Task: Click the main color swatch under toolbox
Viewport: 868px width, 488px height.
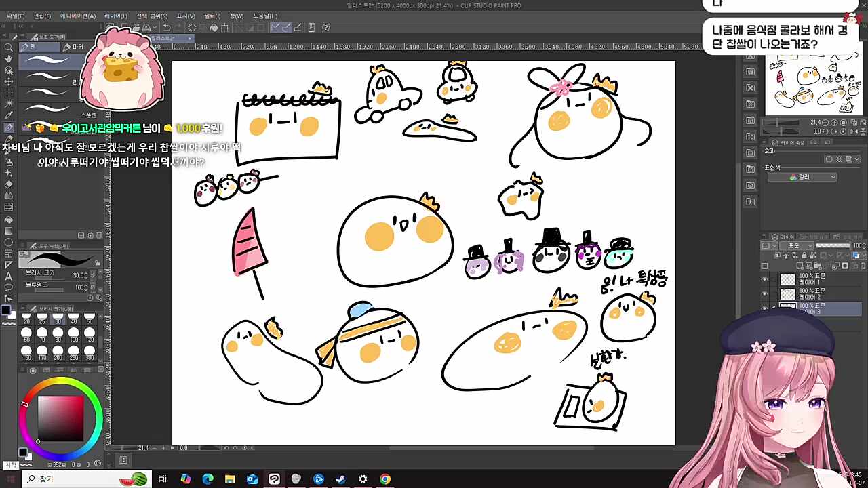Action: (x=6, y=310)
